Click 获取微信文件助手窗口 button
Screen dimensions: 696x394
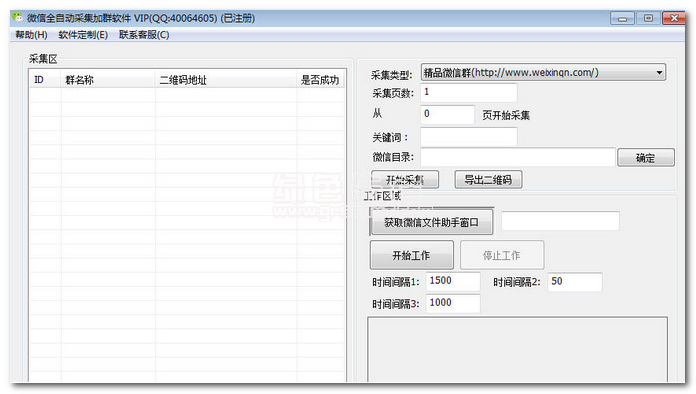(431, 222)
